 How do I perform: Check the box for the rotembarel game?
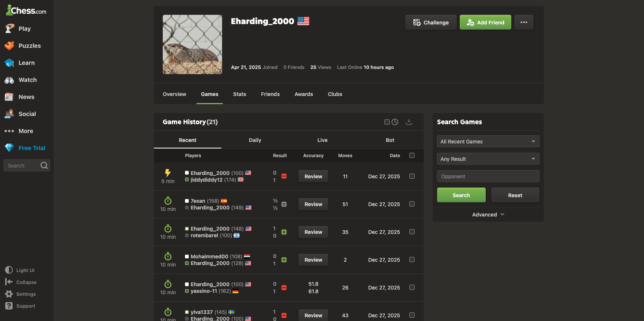pos(412,232)
